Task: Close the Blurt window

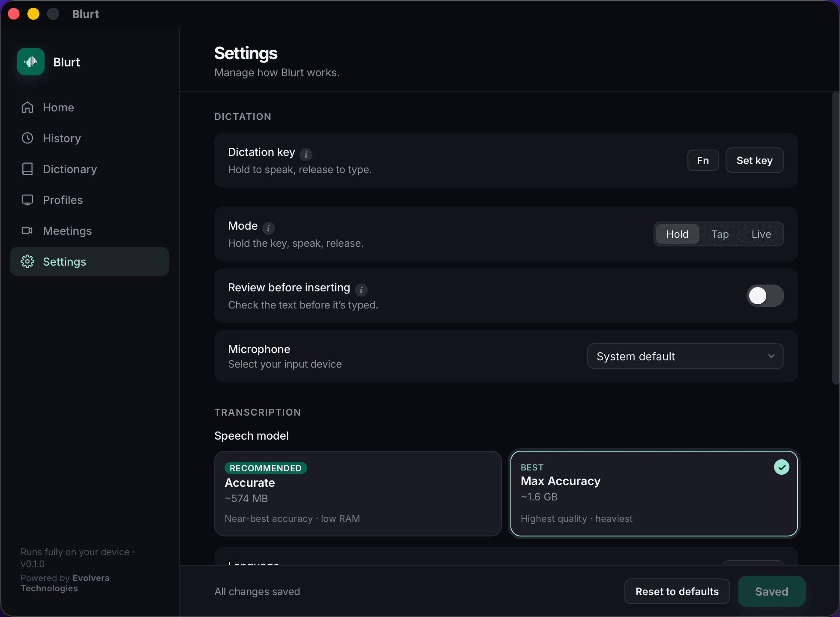Action: tap(14, 14)
